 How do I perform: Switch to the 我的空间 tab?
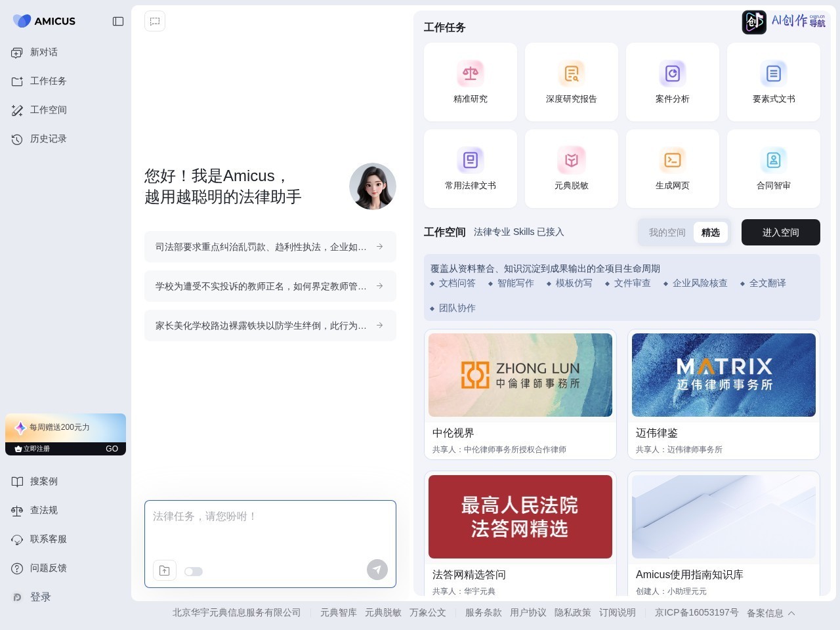point(667,232)
